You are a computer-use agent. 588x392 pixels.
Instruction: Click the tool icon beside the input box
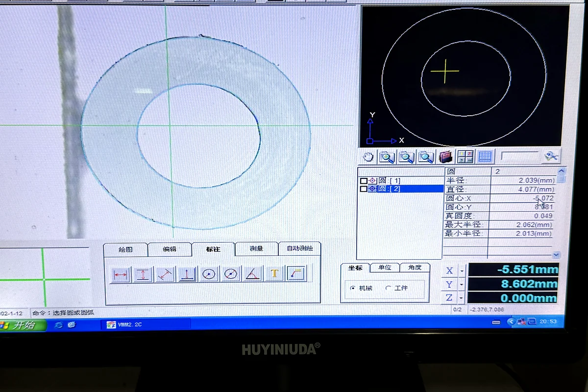(x=551, y=156)
